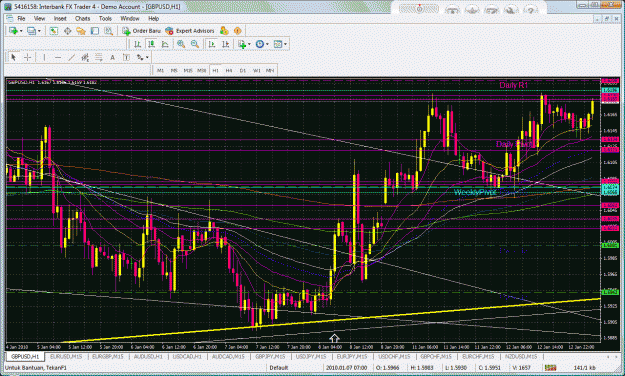Screen dimensions: 625x376
Task: Select the Trendline drawing tool
Action: click(x=71, y=58)
